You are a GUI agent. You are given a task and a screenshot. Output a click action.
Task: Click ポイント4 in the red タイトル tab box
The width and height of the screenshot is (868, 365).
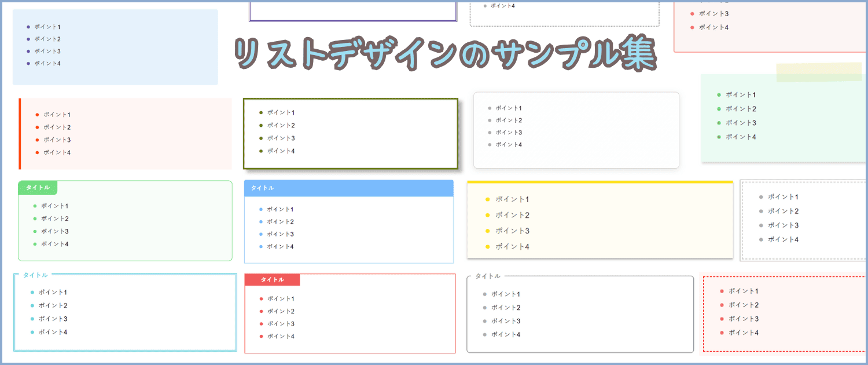pos(281,337)
